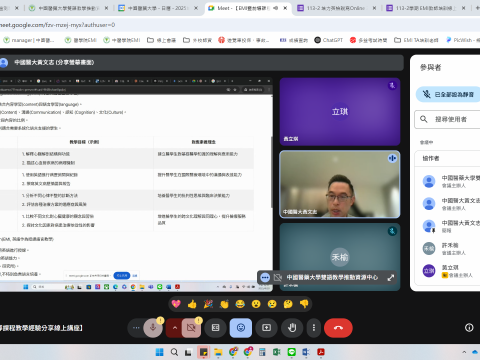Click the search participants field
The height and width of the screenshot is (360, 480).
pos(448,119)
